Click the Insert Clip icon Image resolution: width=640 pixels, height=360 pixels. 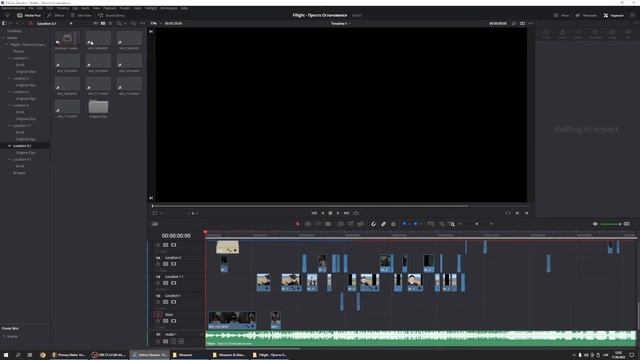(340, 224)
